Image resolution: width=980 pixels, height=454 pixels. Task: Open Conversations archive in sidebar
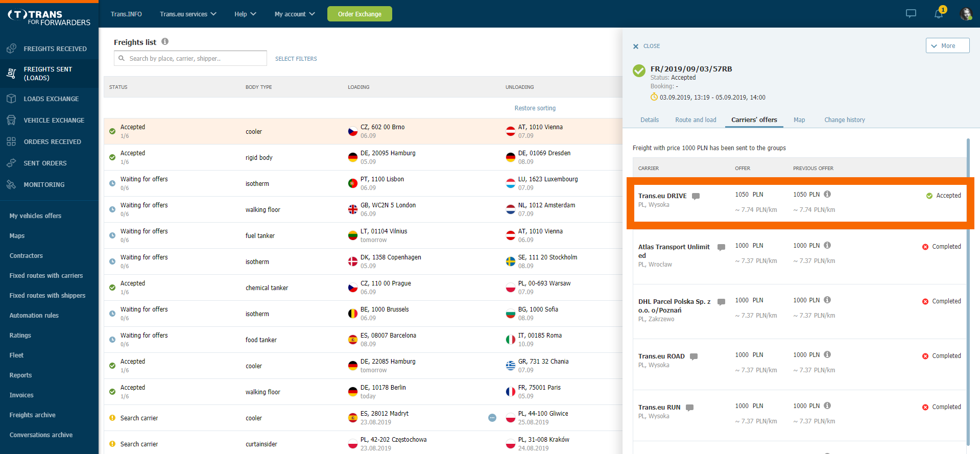coord(41,435)
